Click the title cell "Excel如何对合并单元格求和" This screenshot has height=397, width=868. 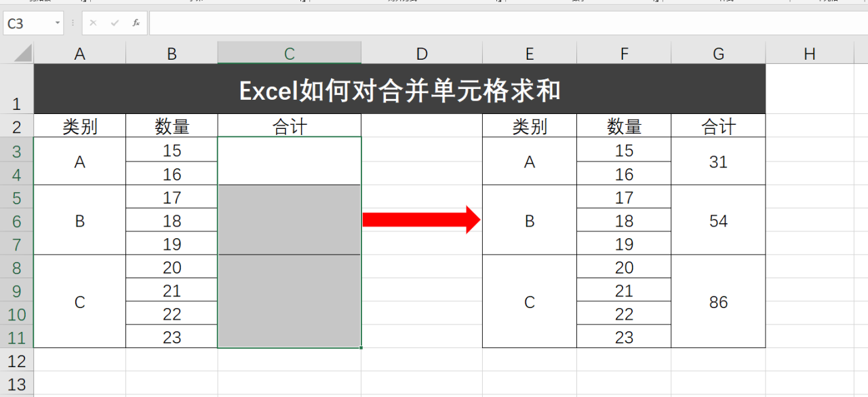pyautogui.click(x=399, y=89)
